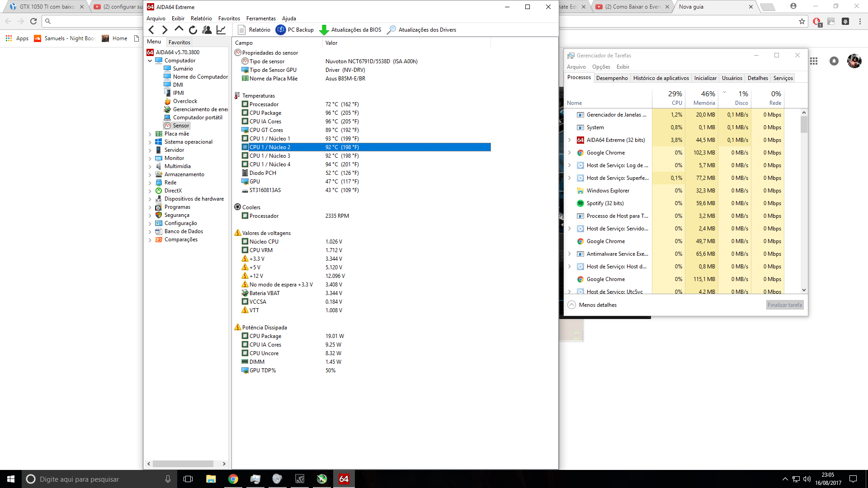Select DMI tree item
The height and width of the screenshot is (488, 868).
[x=178, y=85]
